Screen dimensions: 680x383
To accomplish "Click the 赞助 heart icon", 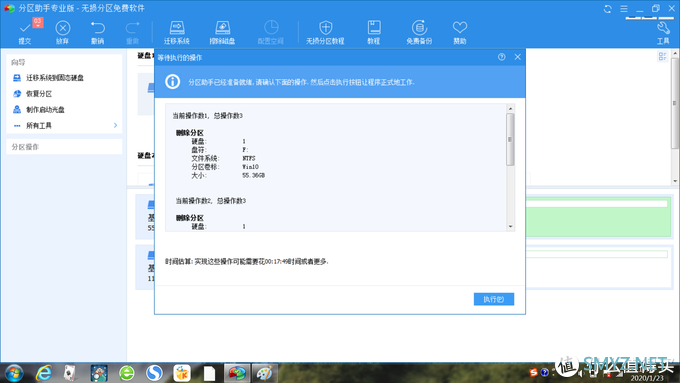I will tap(460, 27).
